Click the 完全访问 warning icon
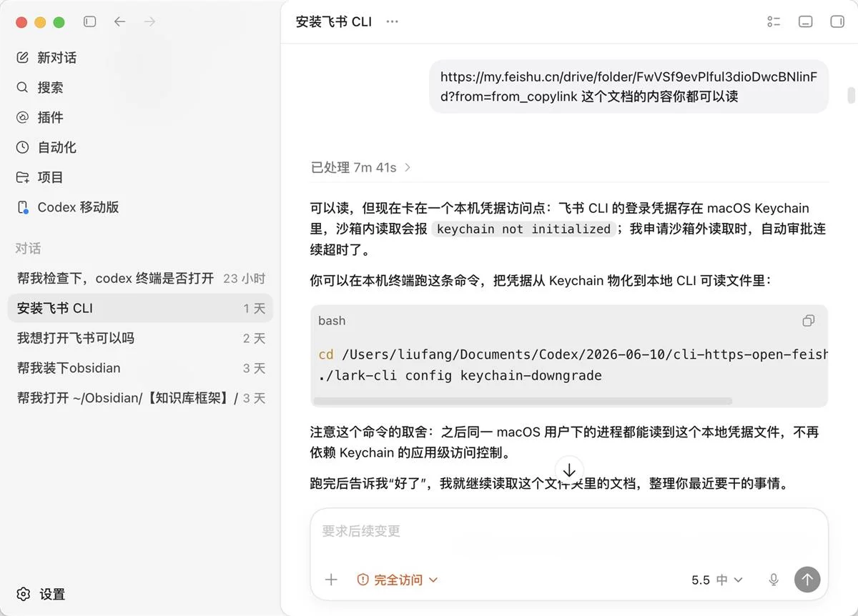This screenshot has height=616, width=858. click(363, 580)
